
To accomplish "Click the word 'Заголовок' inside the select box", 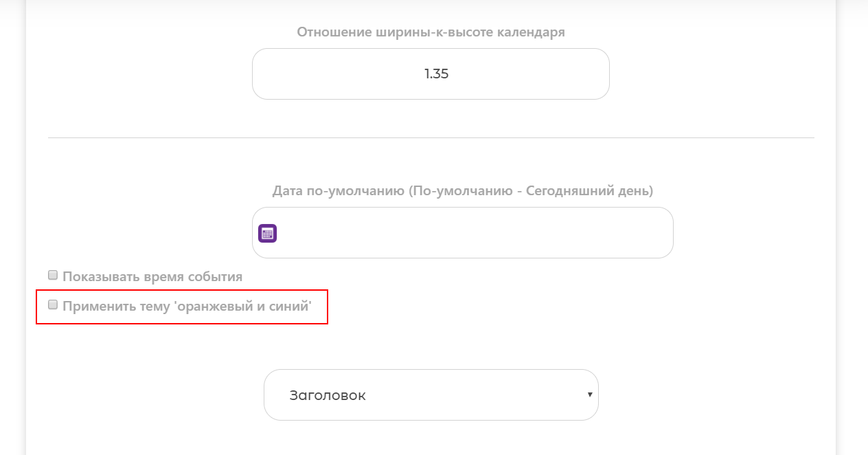I will click(328, 396).
